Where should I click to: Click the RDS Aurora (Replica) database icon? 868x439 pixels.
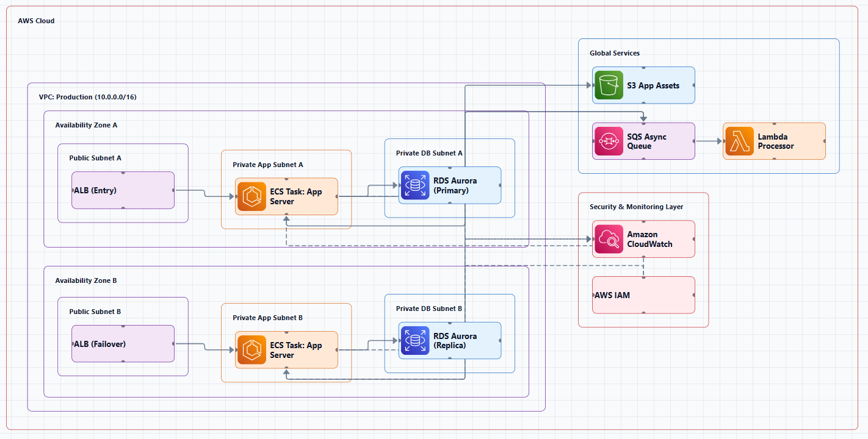click(416, 340)
